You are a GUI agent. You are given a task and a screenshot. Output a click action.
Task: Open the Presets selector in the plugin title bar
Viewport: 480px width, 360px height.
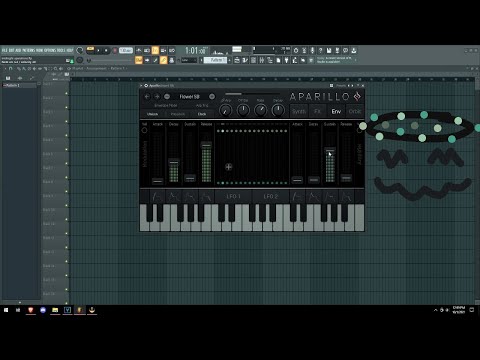341,86
